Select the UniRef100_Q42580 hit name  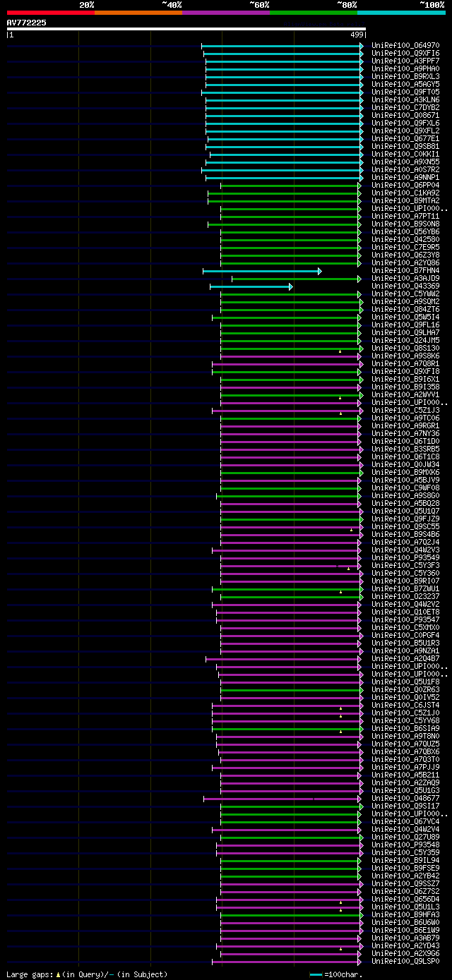(x=405, y=240)
